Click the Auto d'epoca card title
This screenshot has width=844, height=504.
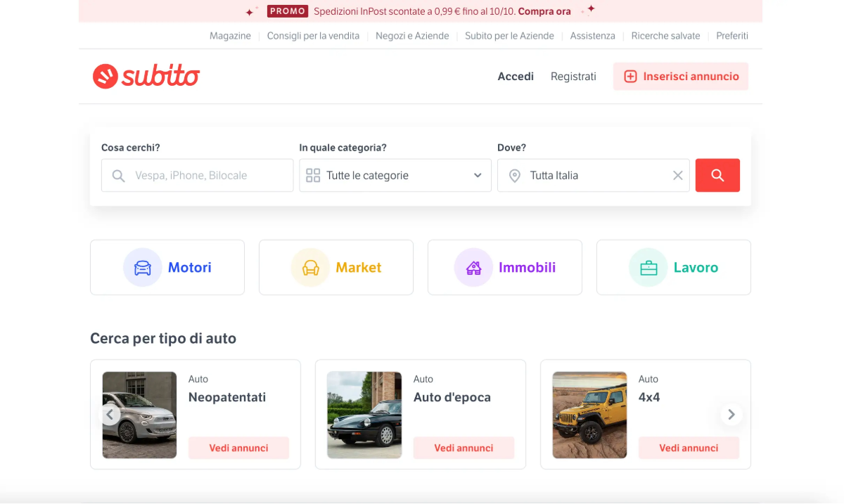click(x=452, y=397)
